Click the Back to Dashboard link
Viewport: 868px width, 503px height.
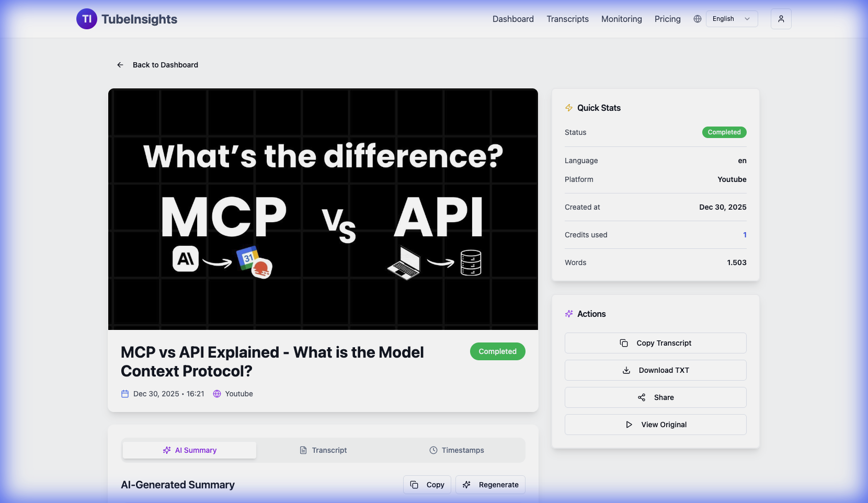pos(165,65)
